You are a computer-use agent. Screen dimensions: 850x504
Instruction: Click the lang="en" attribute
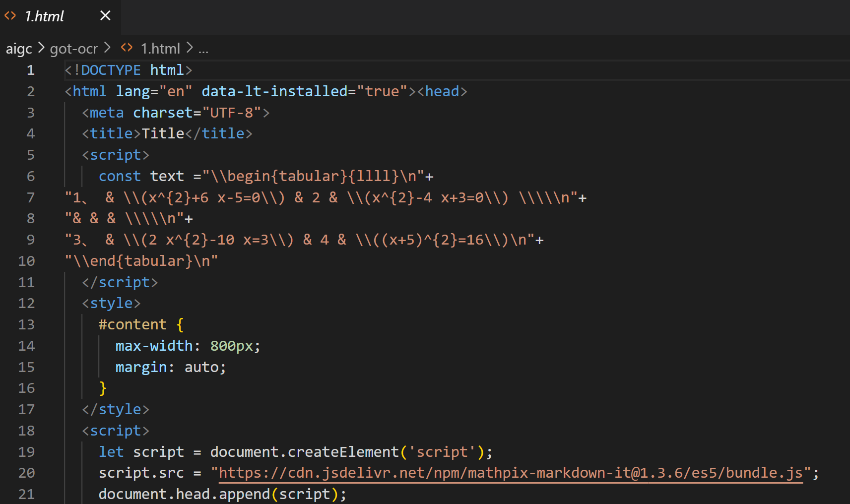[x=154, y=91]
